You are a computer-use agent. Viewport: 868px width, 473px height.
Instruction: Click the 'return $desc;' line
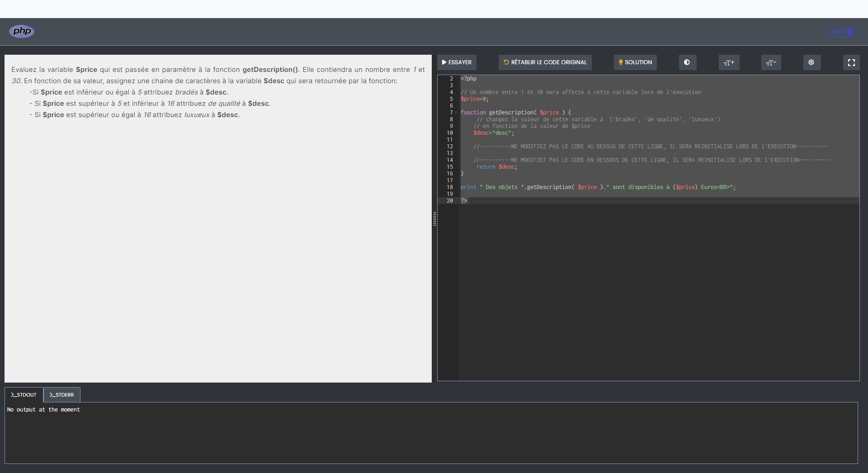(497, 167)
